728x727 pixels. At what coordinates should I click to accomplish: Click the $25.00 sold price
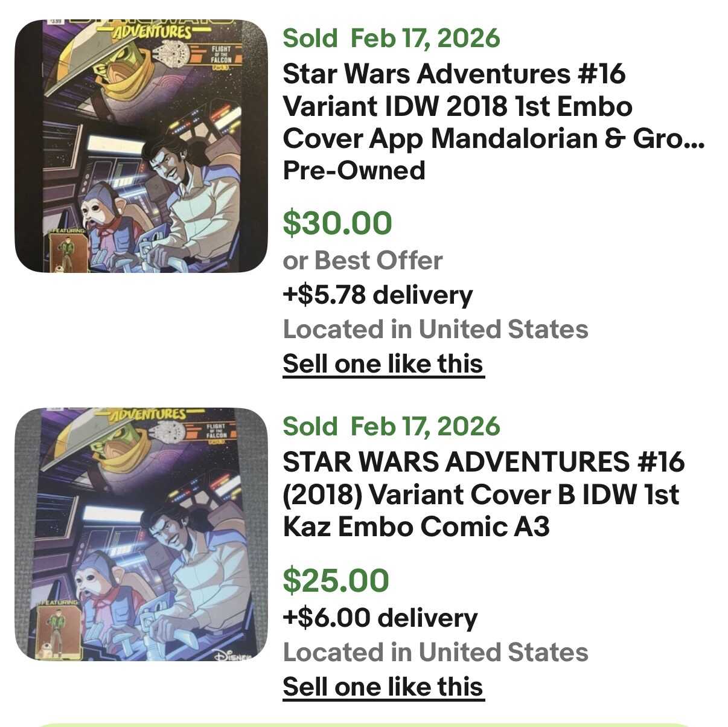tap(336, 580)
